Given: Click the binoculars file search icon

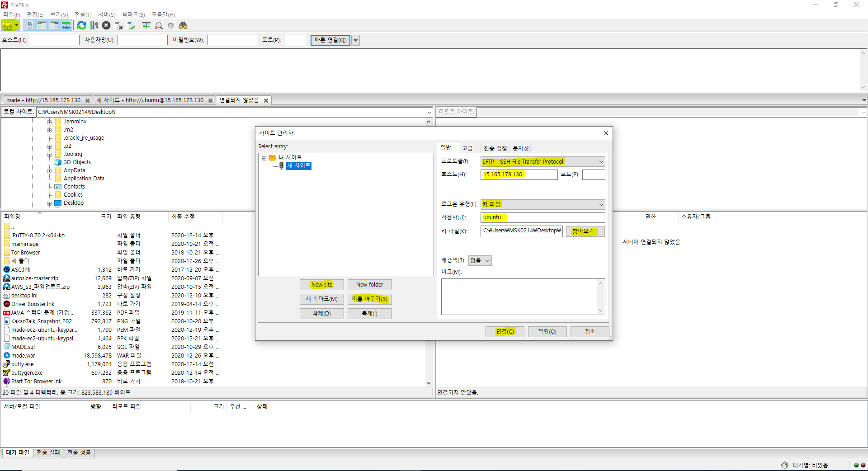Looking at the screenshot, I should pos(183,25).
